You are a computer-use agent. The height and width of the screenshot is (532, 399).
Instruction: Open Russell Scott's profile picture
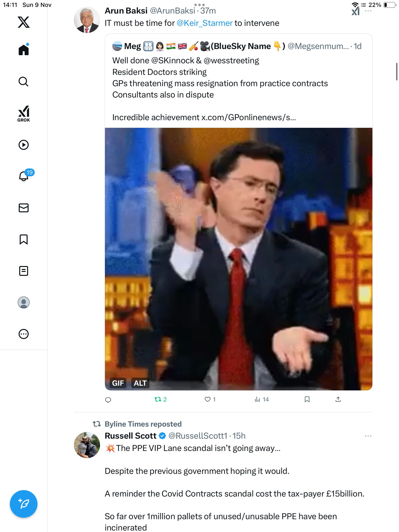(x=87, y=445)
